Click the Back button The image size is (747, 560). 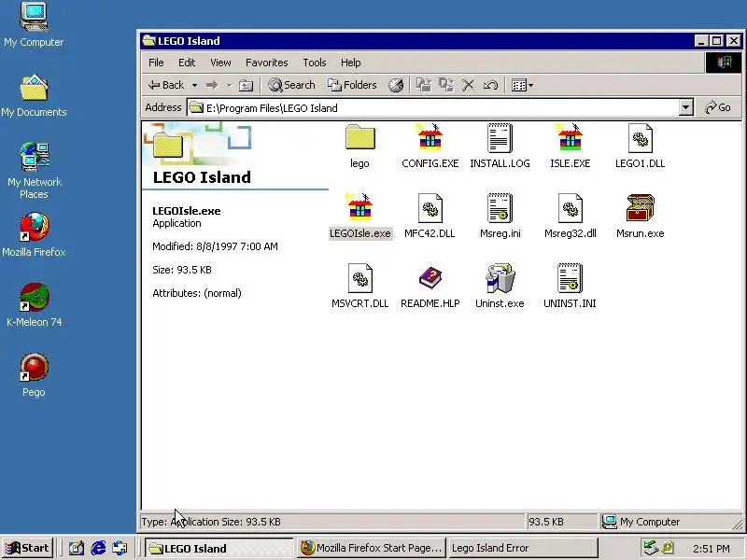pos(166,85)
